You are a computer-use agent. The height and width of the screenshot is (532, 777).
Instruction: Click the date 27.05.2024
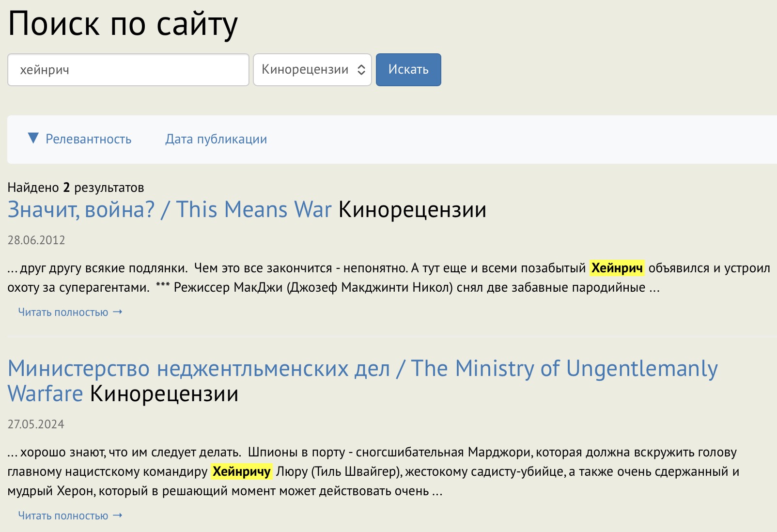[x=36, y=424]
